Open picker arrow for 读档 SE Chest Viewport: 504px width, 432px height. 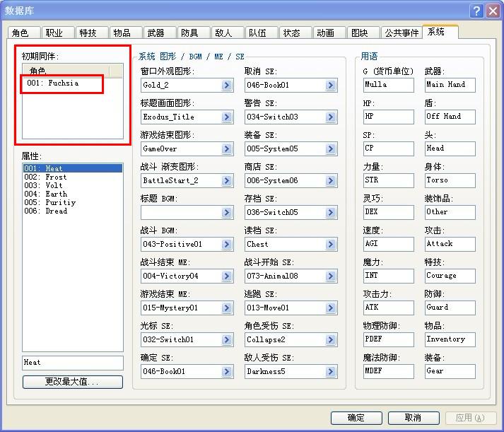(331, 245)
